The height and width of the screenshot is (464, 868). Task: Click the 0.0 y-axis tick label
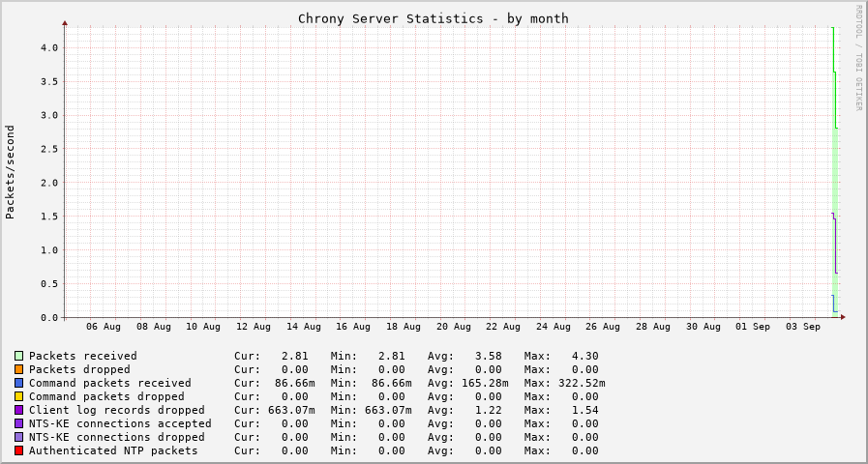pos(47,317)
